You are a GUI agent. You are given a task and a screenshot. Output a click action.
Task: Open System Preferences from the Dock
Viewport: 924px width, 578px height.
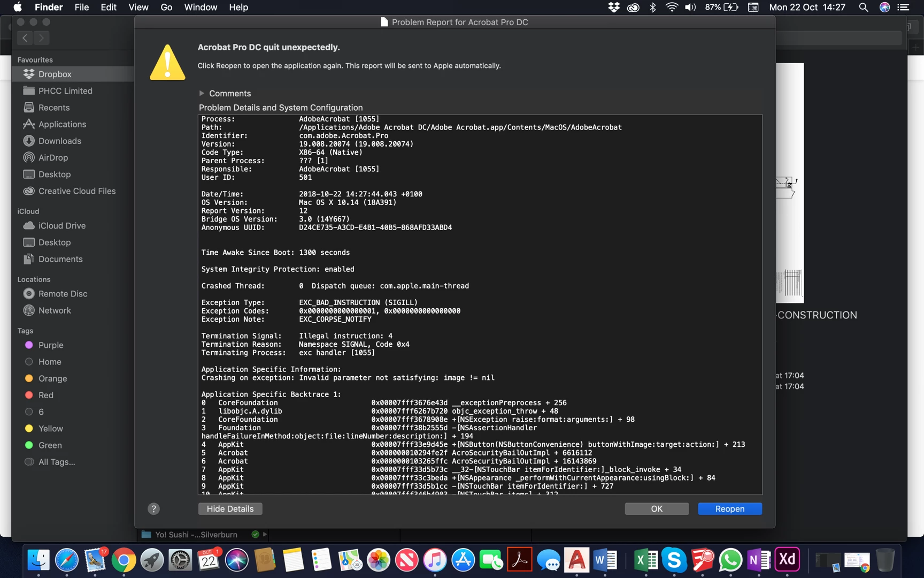click(180, 560)
